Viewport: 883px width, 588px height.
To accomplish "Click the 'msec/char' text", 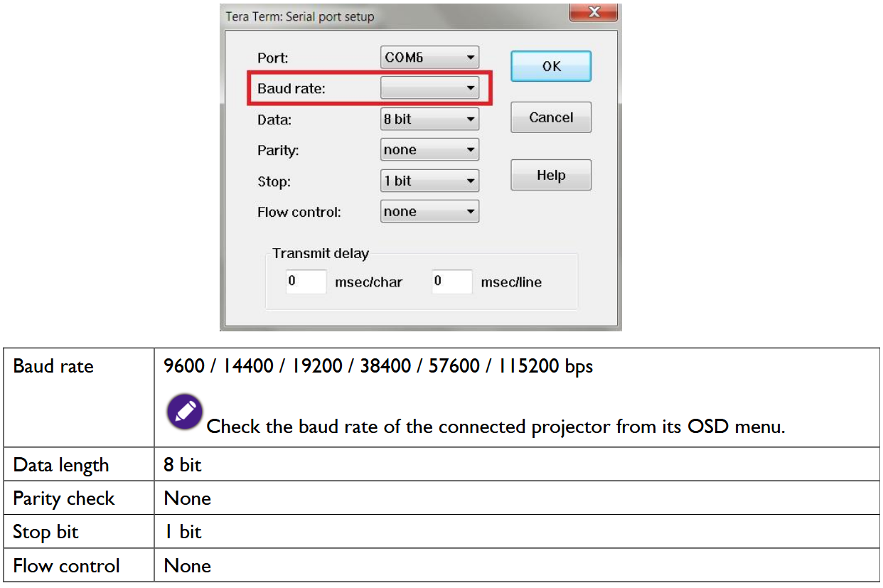I will [368, 282].
